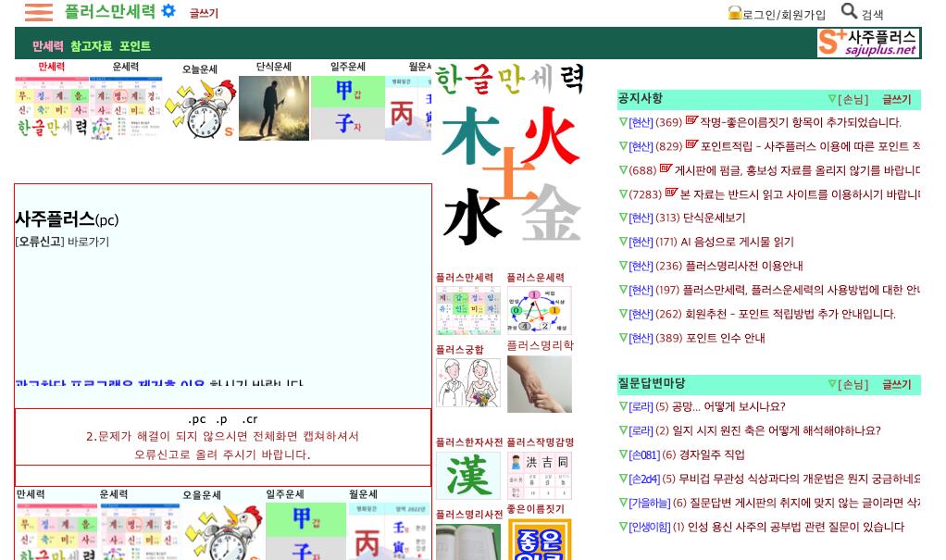Click the 일주운세 甲子 thumbnail
Image resolution: width=946 pixels, height=560 pixels.
point(347,107)
